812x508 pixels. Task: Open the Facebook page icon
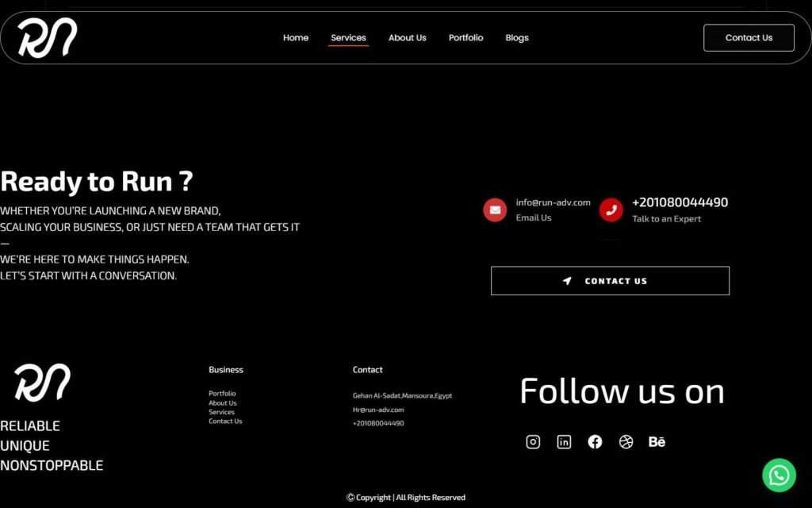click(x=595, y=441)
